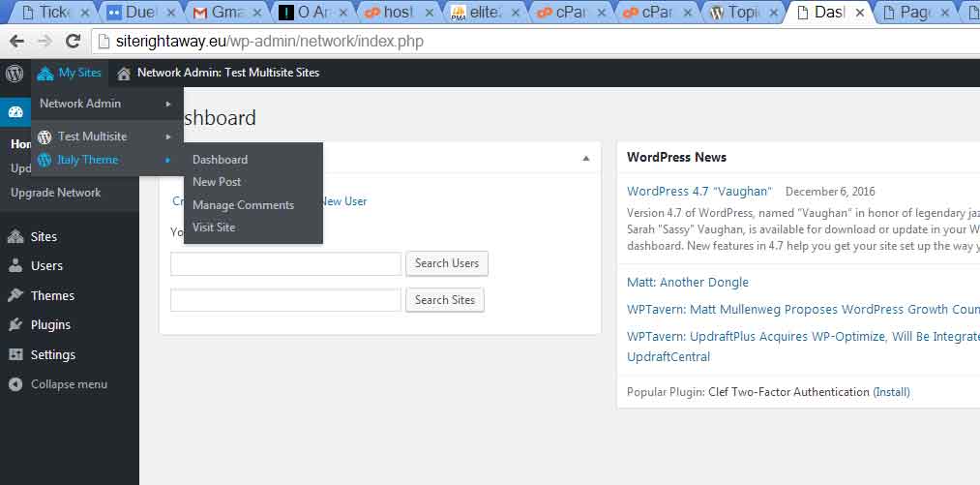This screenshot has width=980, height=485.
Task: Open the Settings menu label
Action: click(x=53, y=355)
